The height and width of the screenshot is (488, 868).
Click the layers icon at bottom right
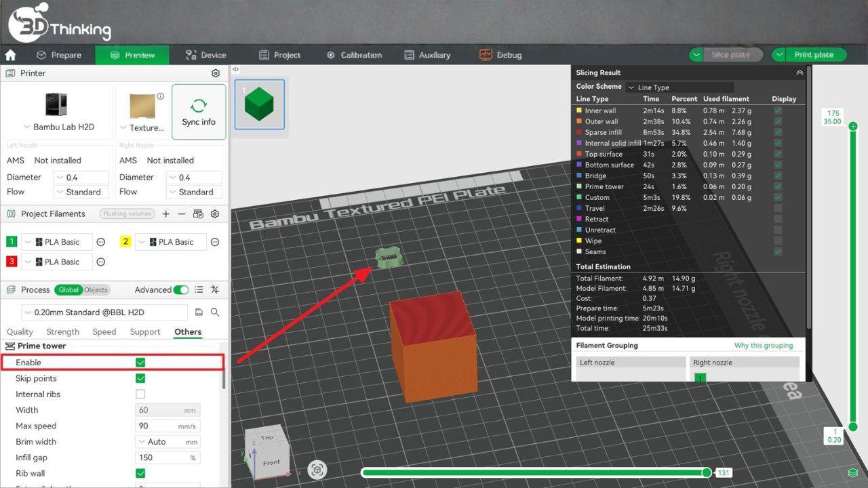coord(853,472)
